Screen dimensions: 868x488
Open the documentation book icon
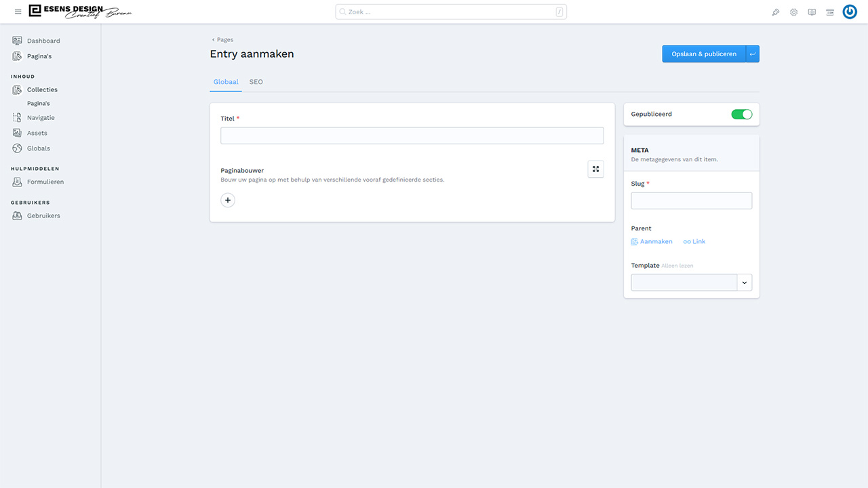click(x=812, y=12)
